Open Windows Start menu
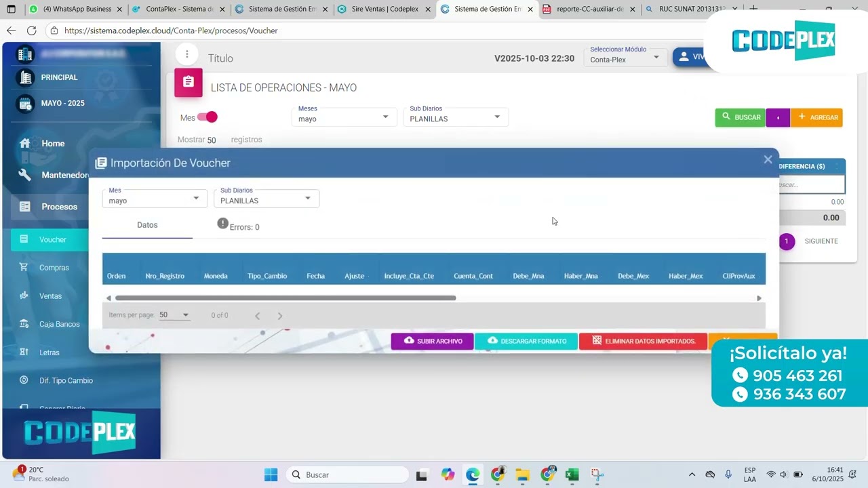 (x=271, y=474)
